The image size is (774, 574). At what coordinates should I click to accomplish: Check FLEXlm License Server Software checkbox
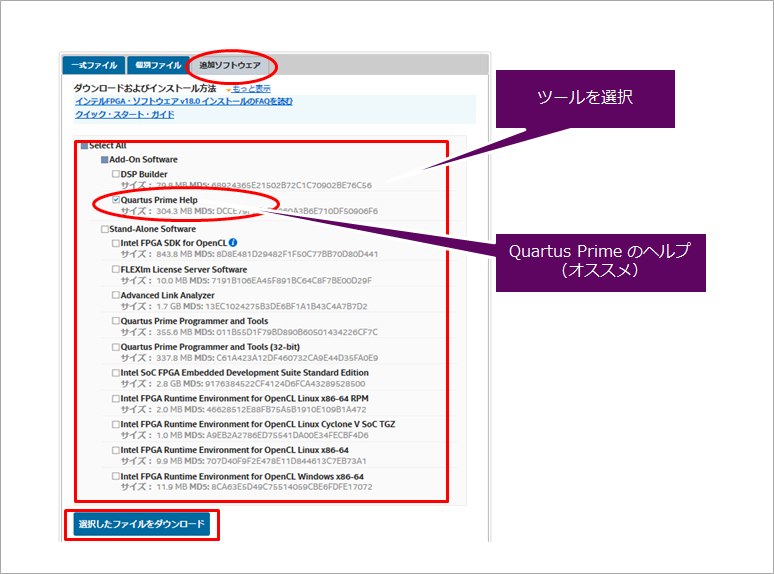tap(116, 269)
